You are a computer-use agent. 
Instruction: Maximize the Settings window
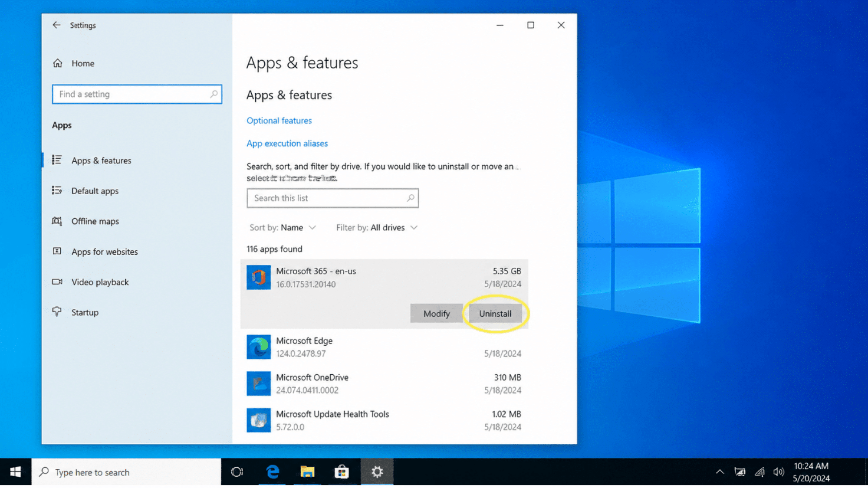(530, 25)
